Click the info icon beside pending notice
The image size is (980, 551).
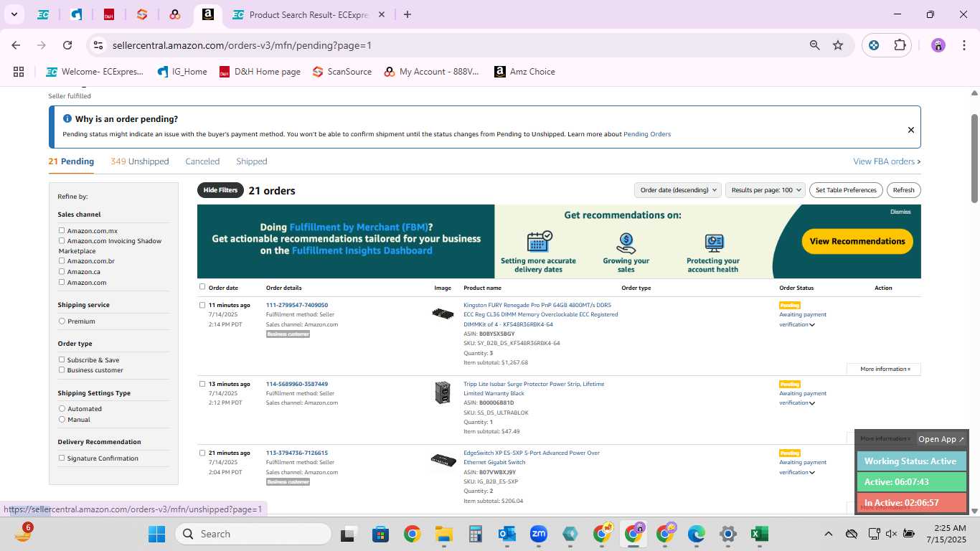coord(67,119)
